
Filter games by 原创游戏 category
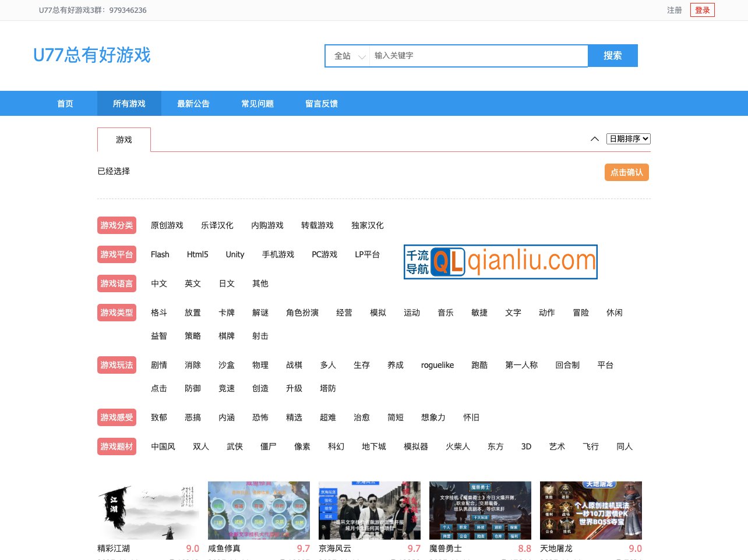coord(167,225)
